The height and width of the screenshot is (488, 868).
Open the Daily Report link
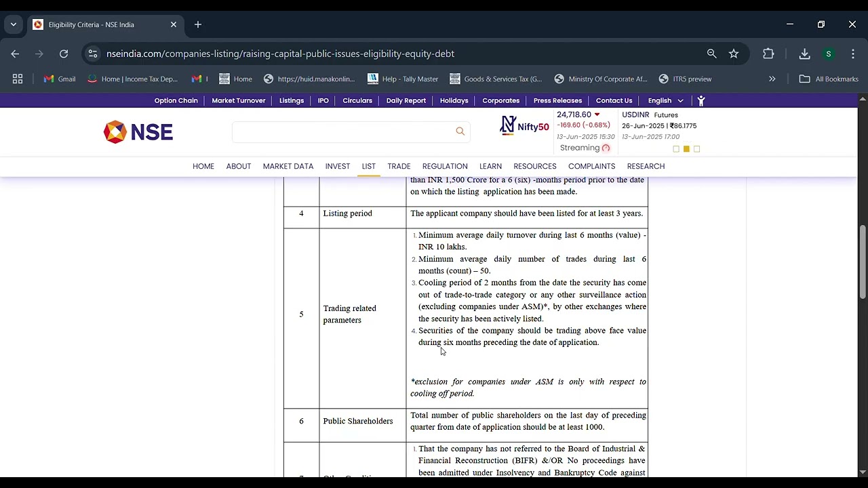(406, 100)
